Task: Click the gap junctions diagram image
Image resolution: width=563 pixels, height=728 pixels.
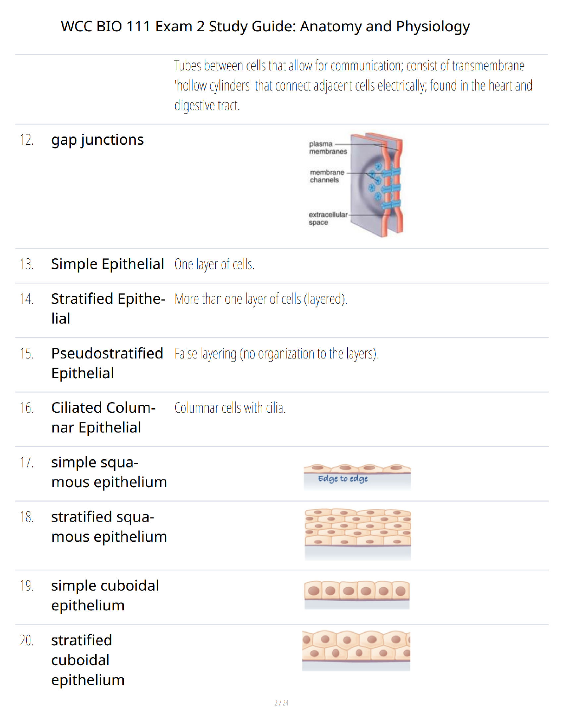Action: 356,185
